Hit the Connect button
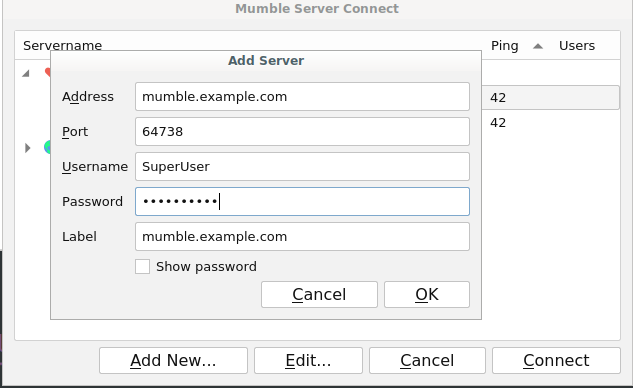Image resolution: width=633 pixels, height=388 pixels. (556, 361)
